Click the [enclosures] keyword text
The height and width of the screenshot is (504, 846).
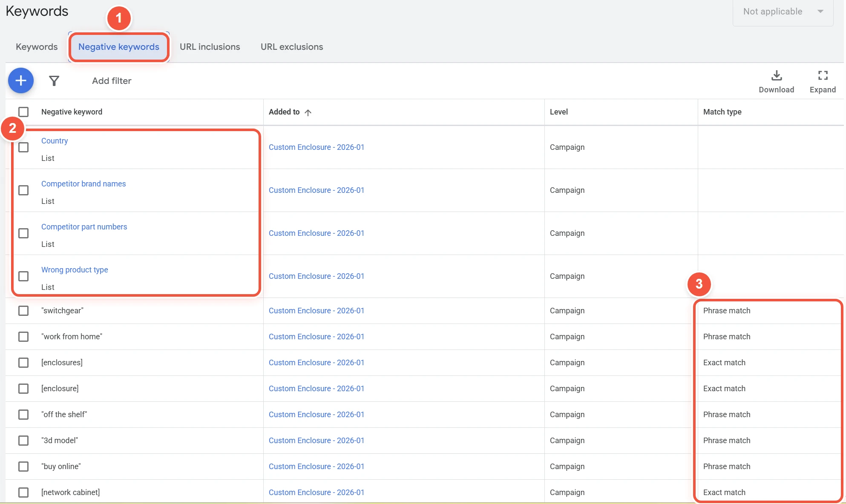62,363
